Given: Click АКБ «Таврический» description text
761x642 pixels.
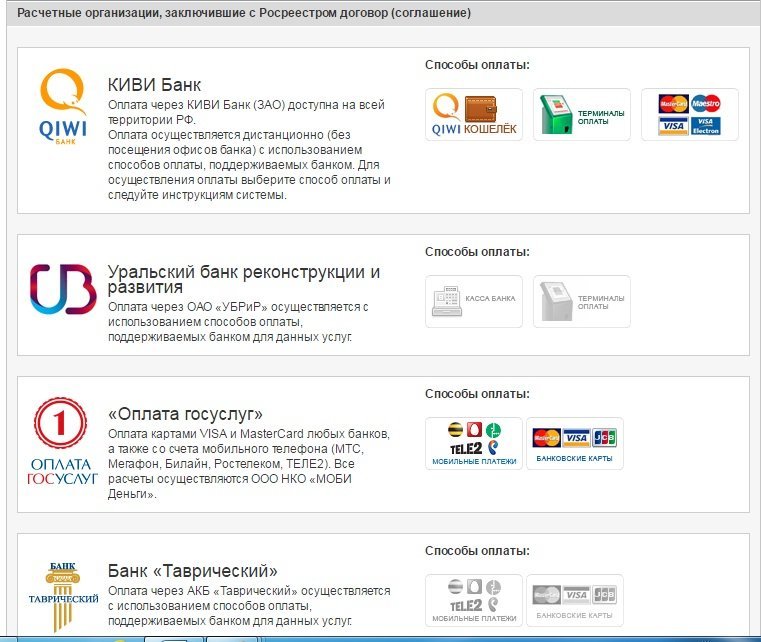Looking at the screenshot, I should 249,606.
